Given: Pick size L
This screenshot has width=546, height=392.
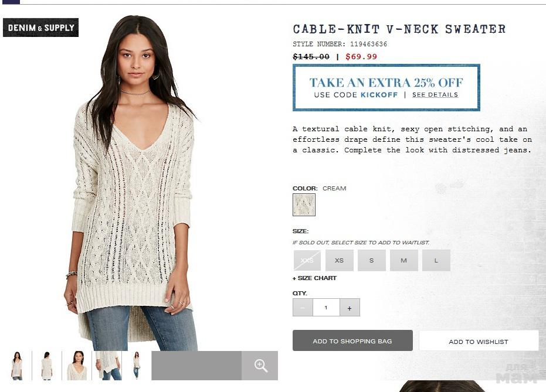Looking at the screenshot, I should [x=436, y=260].
